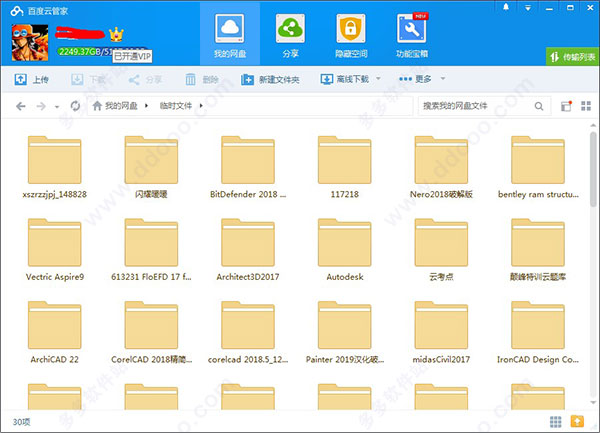Open the 闪缓缓缓 folder
The width and height of the screenshot is (600, 433).
[151, 167]
